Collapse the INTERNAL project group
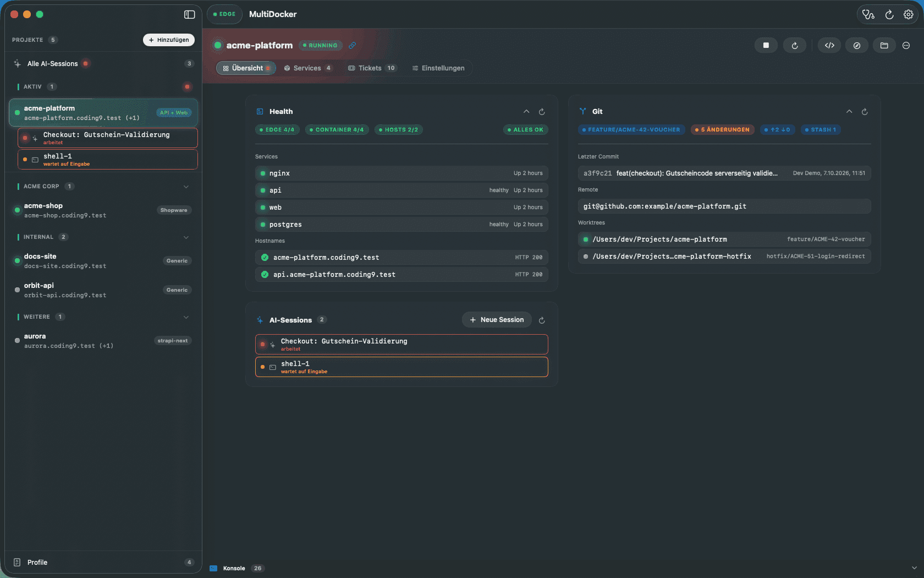This screenshot has width=924, height=578. coord(186,237)
